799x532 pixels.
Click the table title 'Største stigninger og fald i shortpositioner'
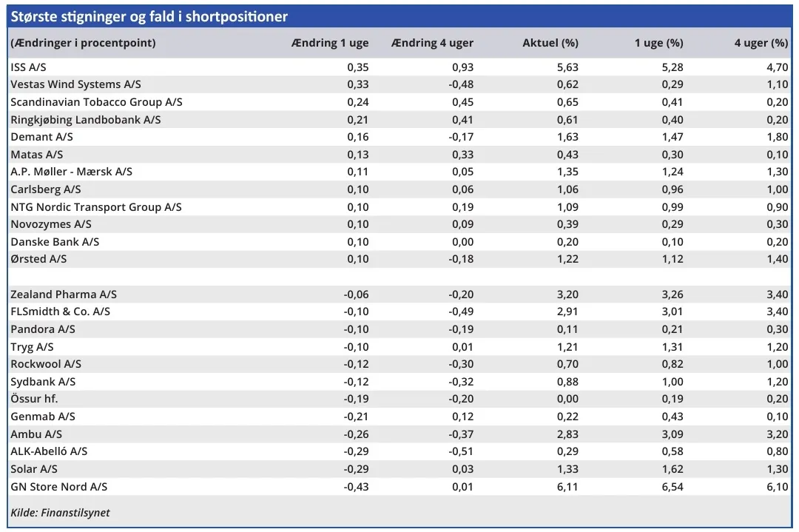coord(149,16)
